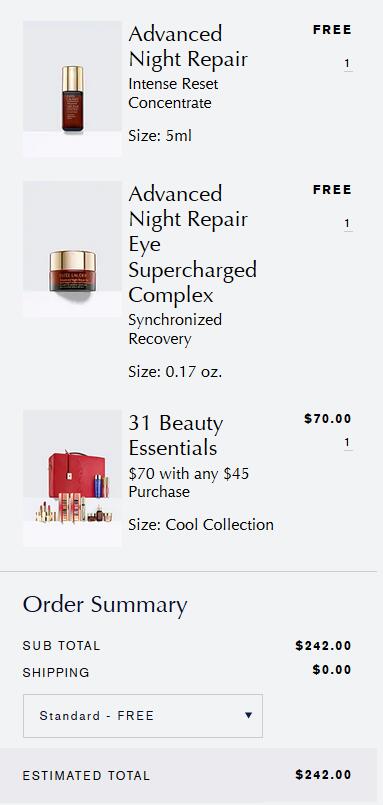Click the $70.00 price of Beauty Essentials

328,419
